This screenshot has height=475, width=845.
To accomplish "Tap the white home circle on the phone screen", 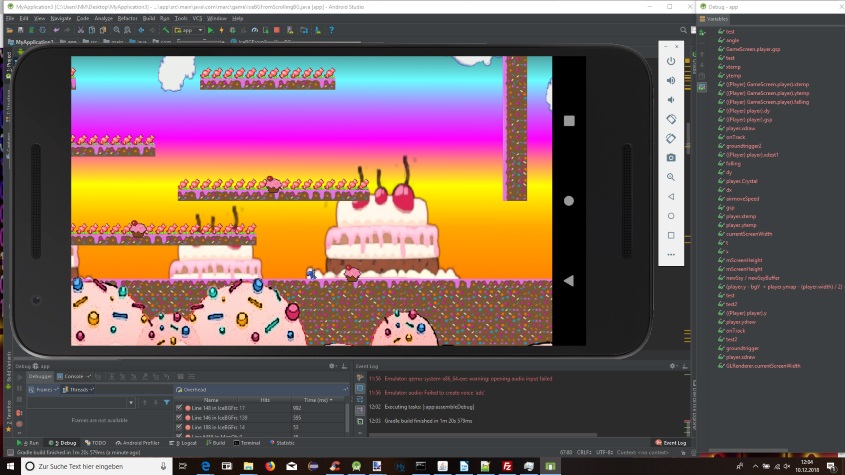I will (569, 201).
